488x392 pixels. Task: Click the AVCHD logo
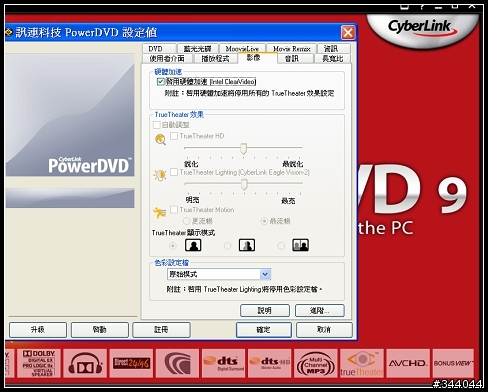[x=408, y=363]
